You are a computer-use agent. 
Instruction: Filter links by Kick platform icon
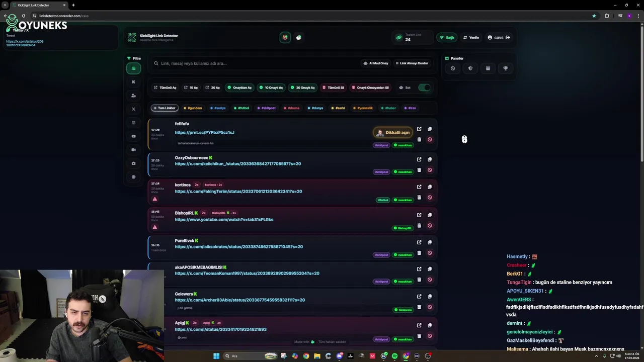pos(133,82)
